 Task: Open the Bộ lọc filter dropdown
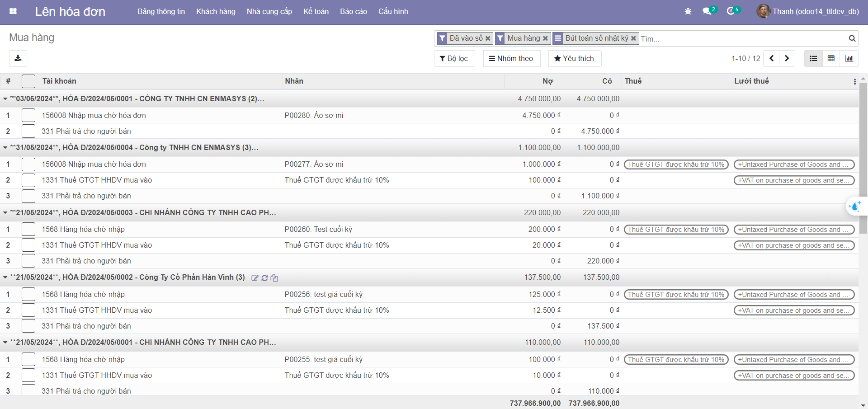click(x=454, y=58)
